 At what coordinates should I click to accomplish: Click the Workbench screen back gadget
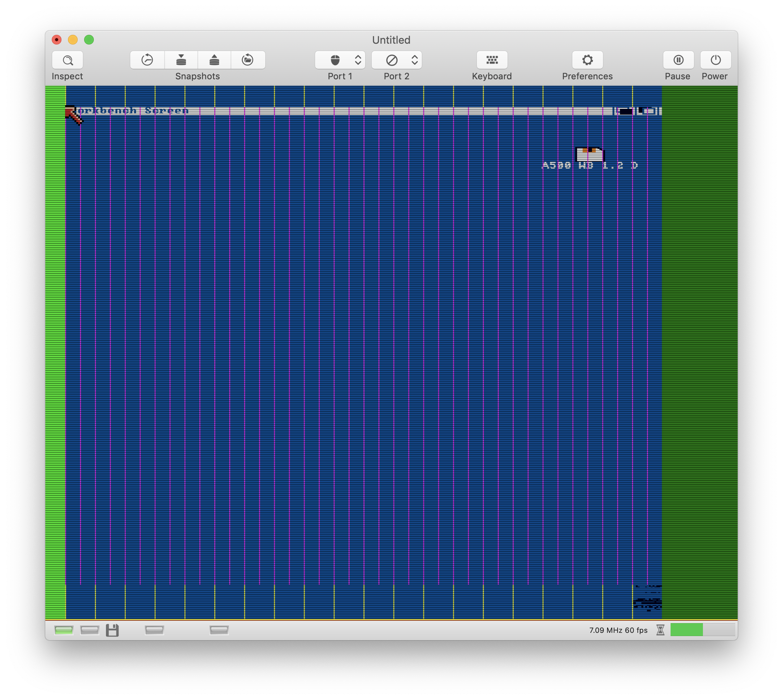tap(625, 111)
